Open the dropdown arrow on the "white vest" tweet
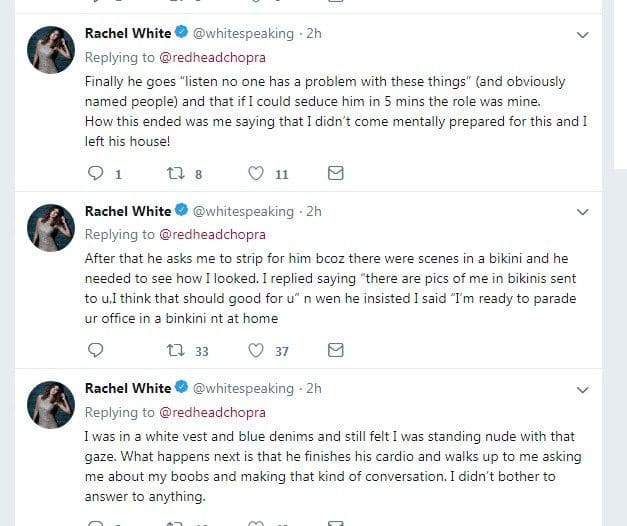Viewport: 627px width, 526px height. tap(585, 388)
